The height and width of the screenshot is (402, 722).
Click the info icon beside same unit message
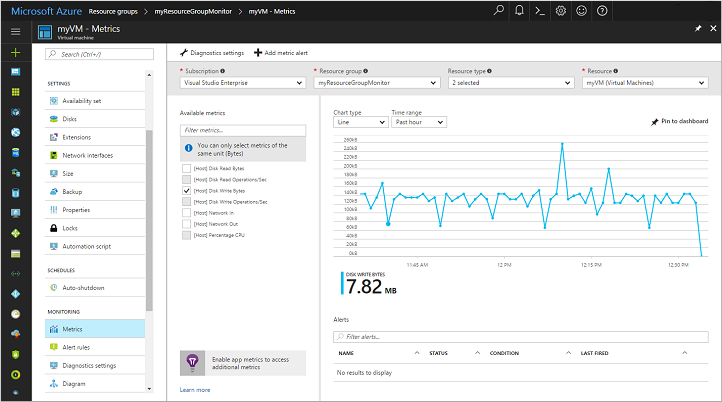[188, 148]
